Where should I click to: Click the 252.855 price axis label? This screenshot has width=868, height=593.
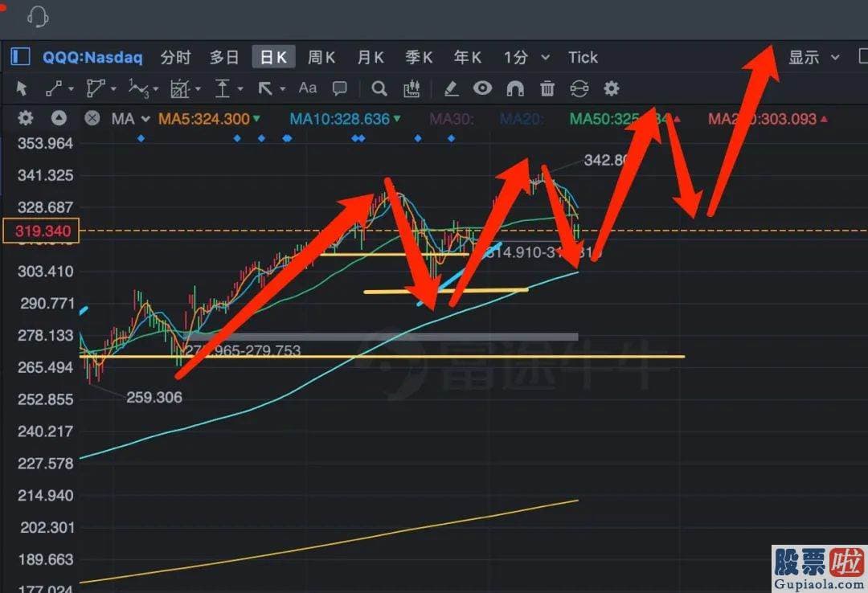tap(45, 399)
